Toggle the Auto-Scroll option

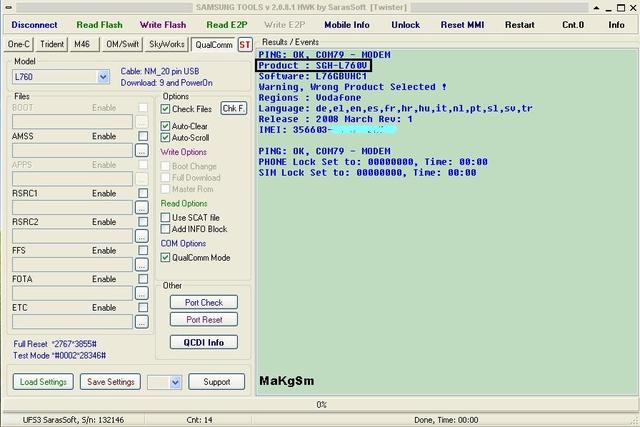click(x=165, y=138)
